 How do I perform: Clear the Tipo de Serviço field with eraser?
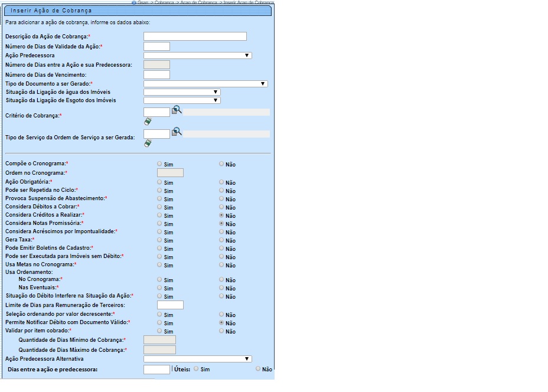(148, 143)
